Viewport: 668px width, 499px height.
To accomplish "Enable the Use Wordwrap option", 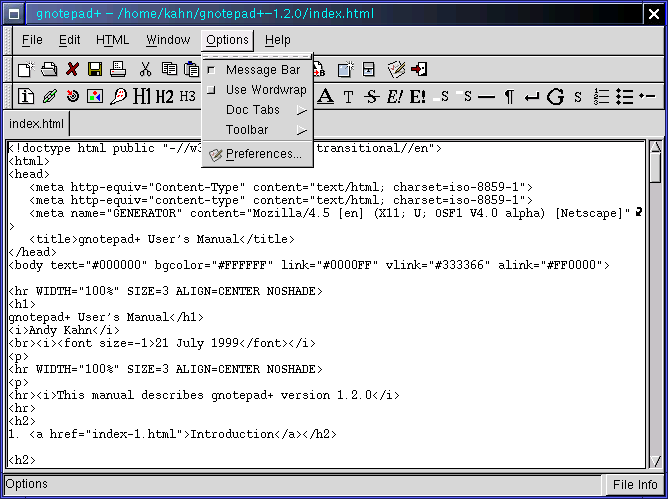I will click(x=257, y=90).
